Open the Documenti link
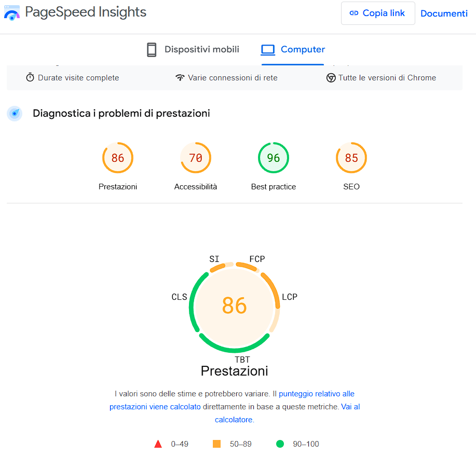476x455 pixels. (x=444, y=13)
